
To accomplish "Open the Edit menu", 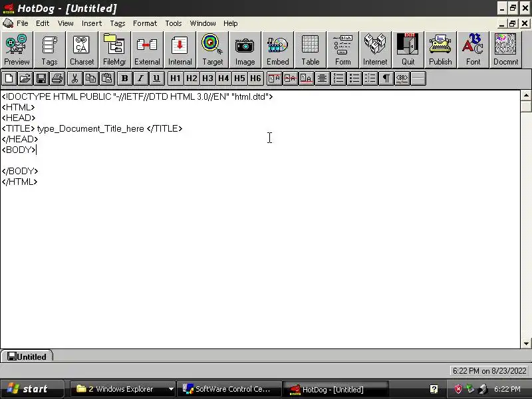I will point(43,23).
